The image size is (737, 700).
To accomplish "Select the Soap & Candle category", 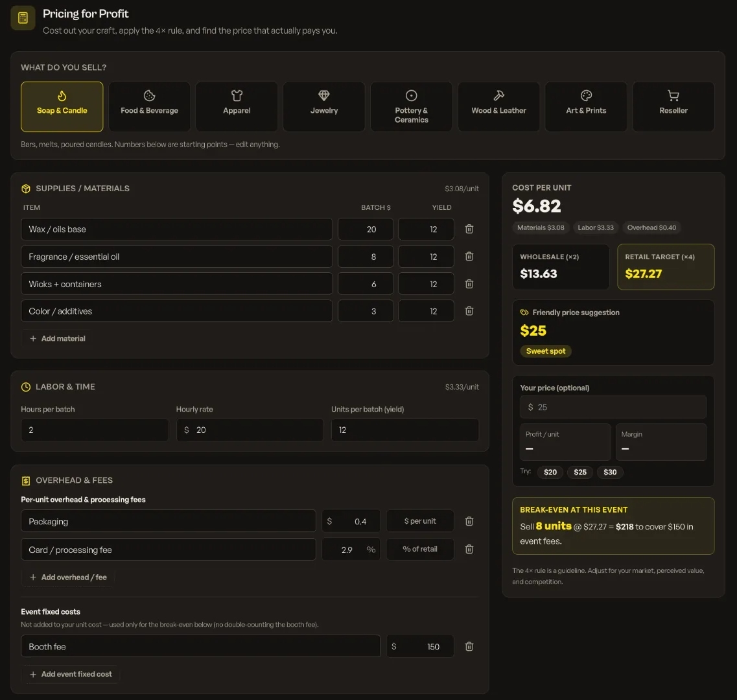I will point(62,107).
